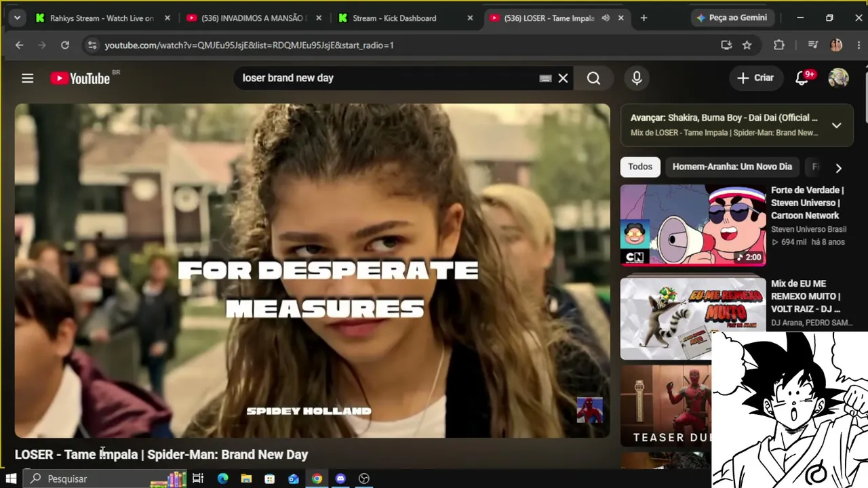Reload the current page
Viewport: 868px width, 488px height.
64,45
